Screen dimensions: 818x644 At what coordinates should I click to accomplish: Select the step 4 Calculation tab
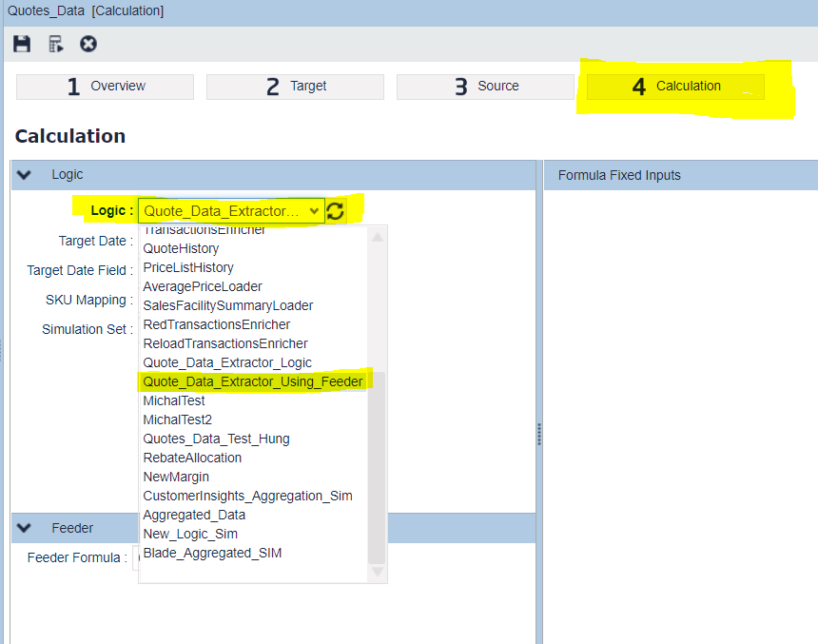click(x=675, y=87)
